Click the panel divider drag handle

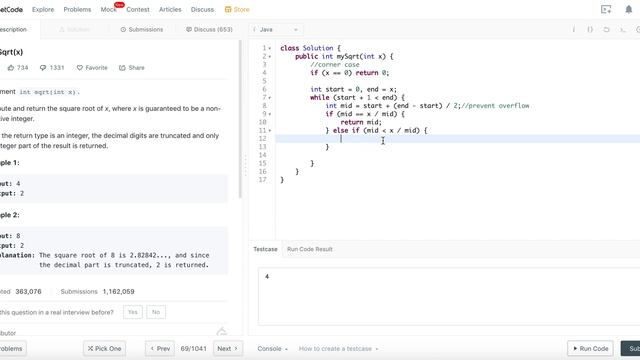tap(245, 165)
